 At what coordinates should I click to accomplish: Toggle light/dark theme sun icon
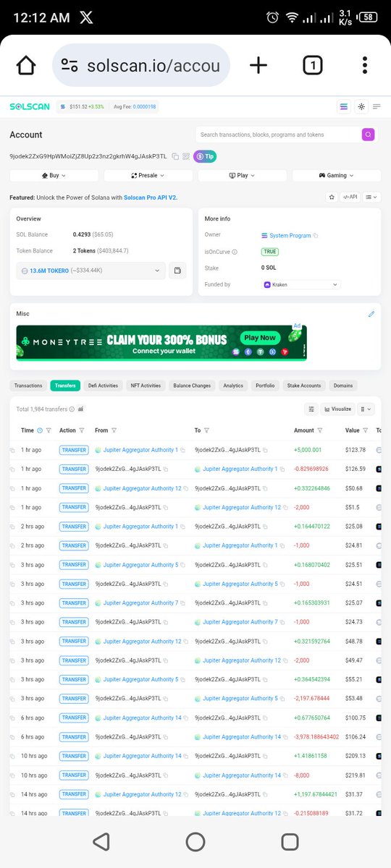(x=361, y=106)
